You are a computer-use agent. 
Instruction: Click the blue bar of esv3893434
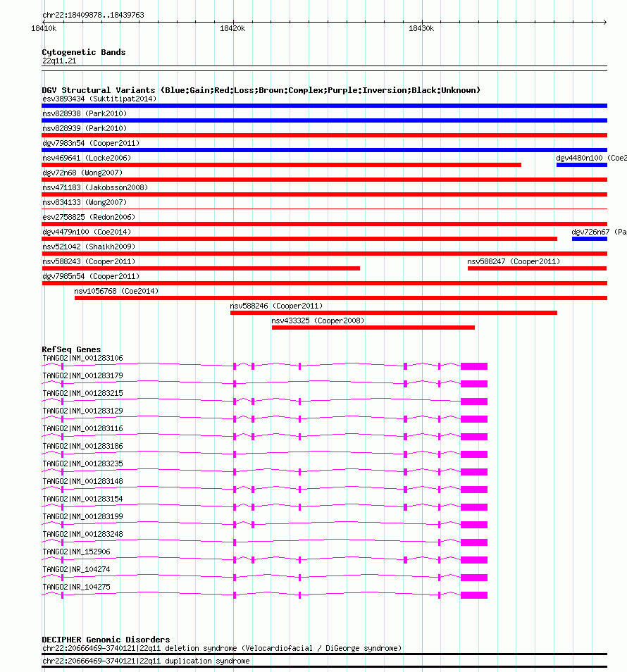[x=325, y=106]
